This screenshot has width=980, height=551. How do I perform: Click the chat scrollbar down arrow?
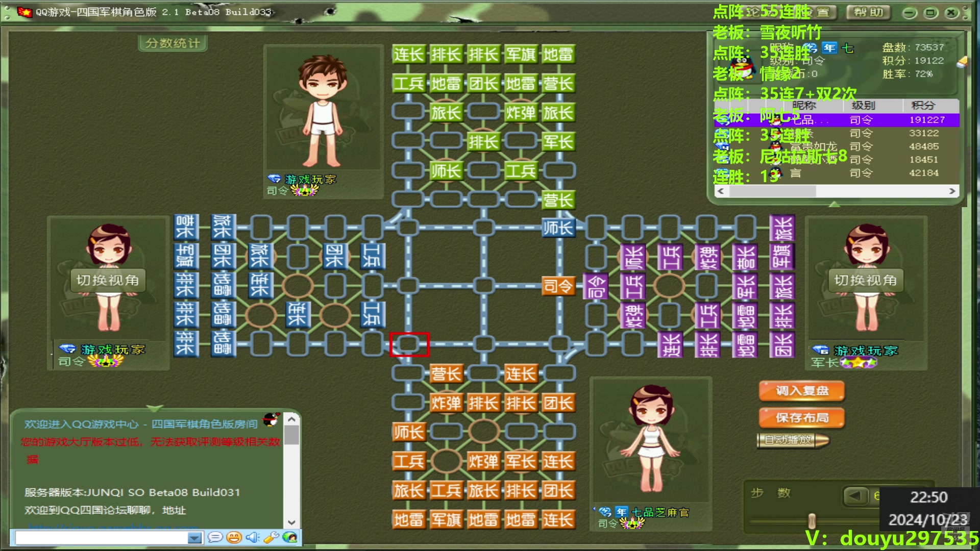pos(291,522)
